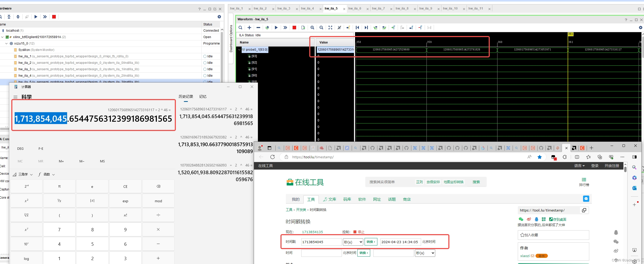Open calculator hamburger menu
This screenshot has height=264, width=644.
pos(16,97)
